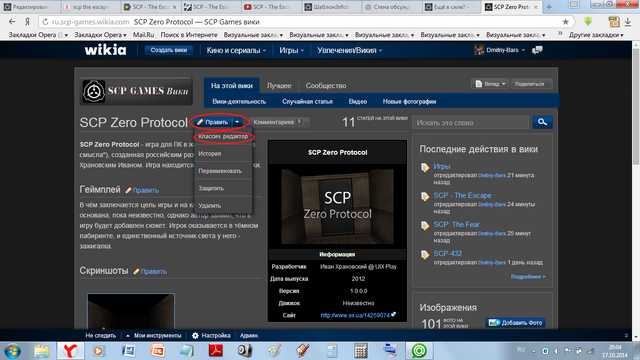Open the SCP: The Fear activity link
This screenshot has height=360, width=640.
click(x=456, y=224)
